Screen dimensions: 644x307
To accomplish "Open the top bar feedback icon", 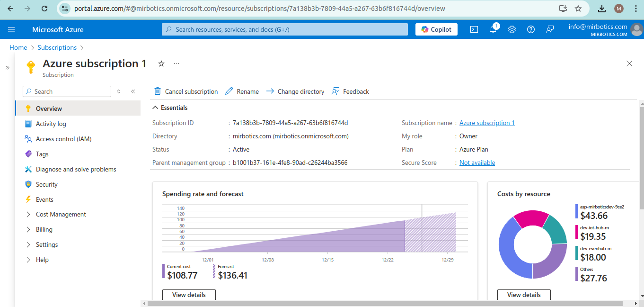I will 550,29.
